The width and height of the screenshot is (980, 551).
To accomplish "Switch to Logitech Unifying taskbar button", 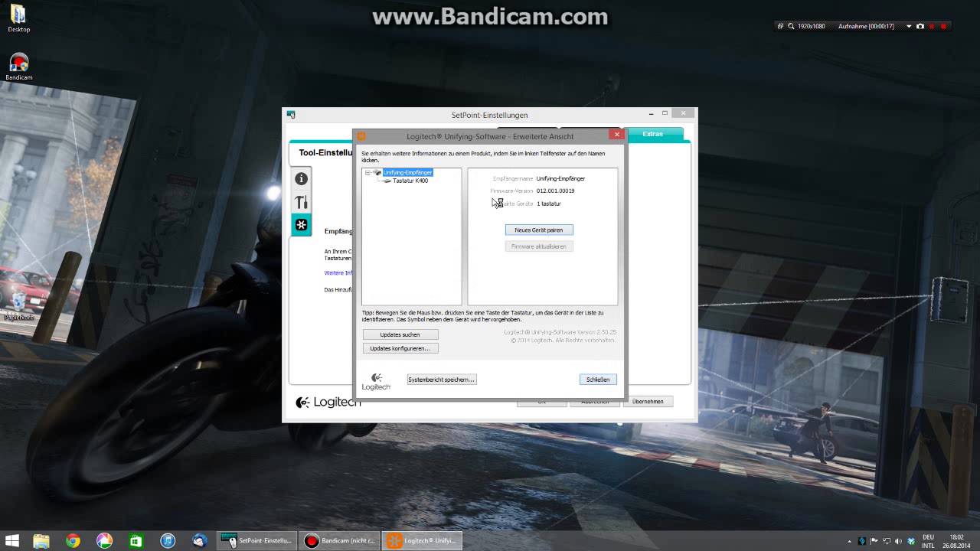I will tap(422, 541).
